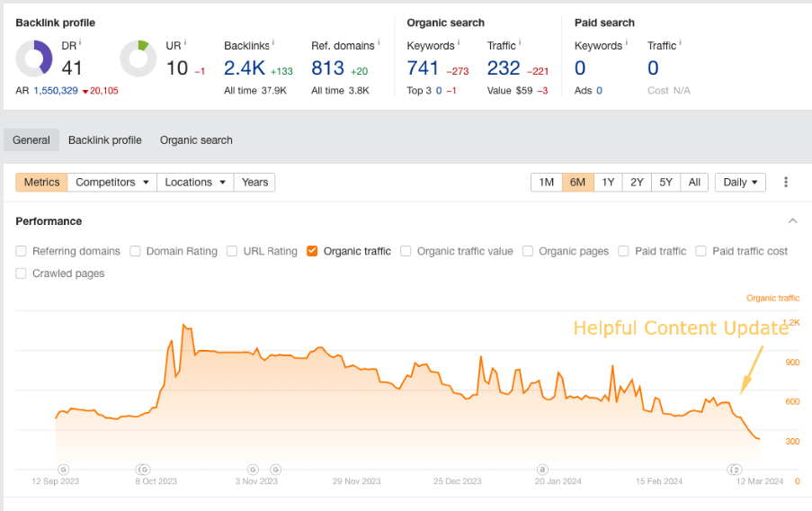Tick the Organic traffic value checkbox
The height and width of the screenshot is (511, 812).
[x=406, y=252]
